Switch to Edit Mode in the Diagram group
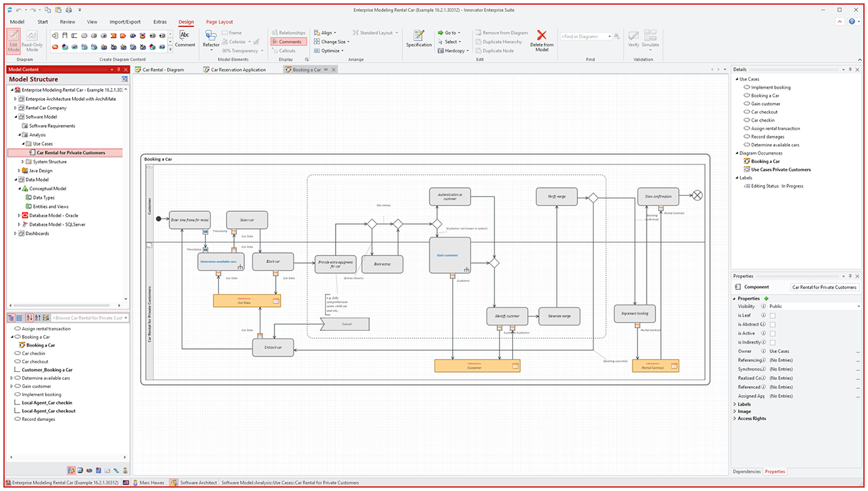The width and height of the screenshot is (868, 491). [15, 42]
